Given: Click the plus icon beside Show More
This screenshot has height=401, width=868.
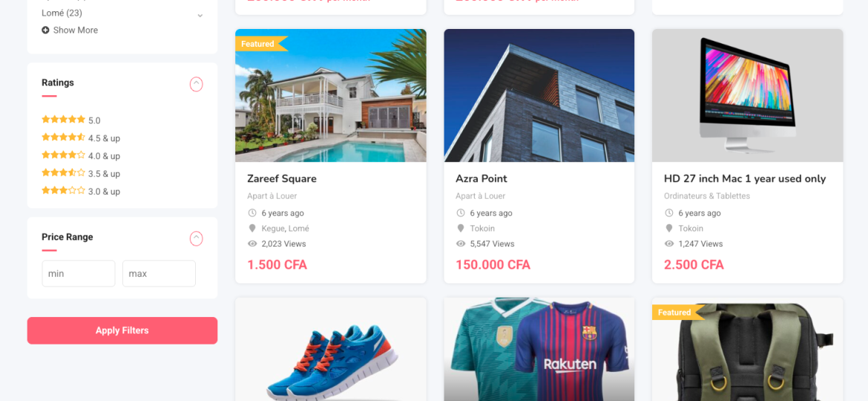Looking at the screenshot, I should pyautogui.click(x=45, y=30).
